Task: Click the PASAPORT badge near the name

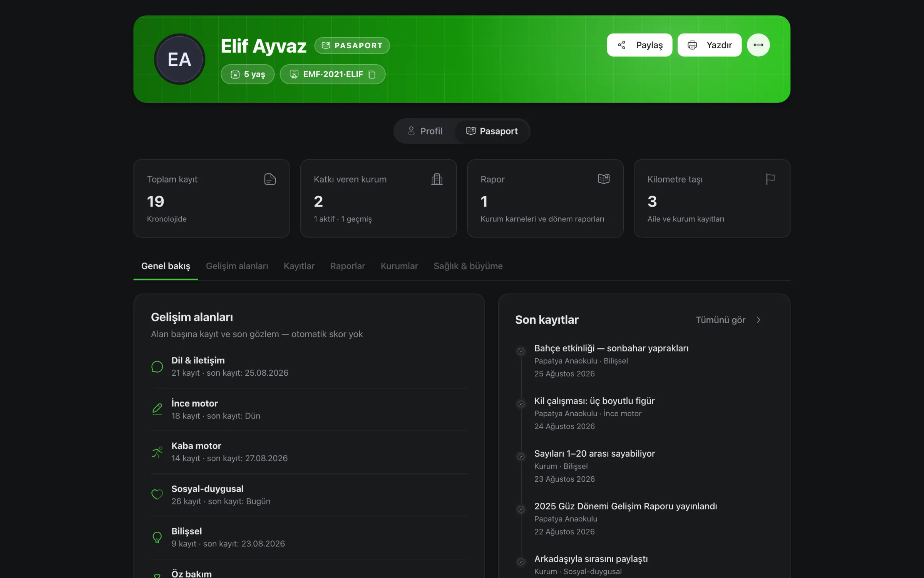Action: click(352, 45)
